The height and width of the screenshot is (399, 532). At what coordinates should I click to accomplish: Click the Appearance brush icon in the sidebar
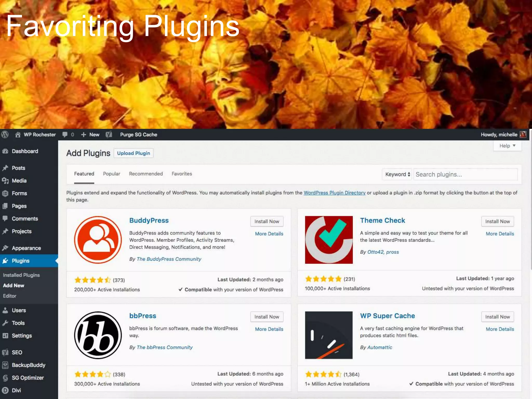pos(5,248)
